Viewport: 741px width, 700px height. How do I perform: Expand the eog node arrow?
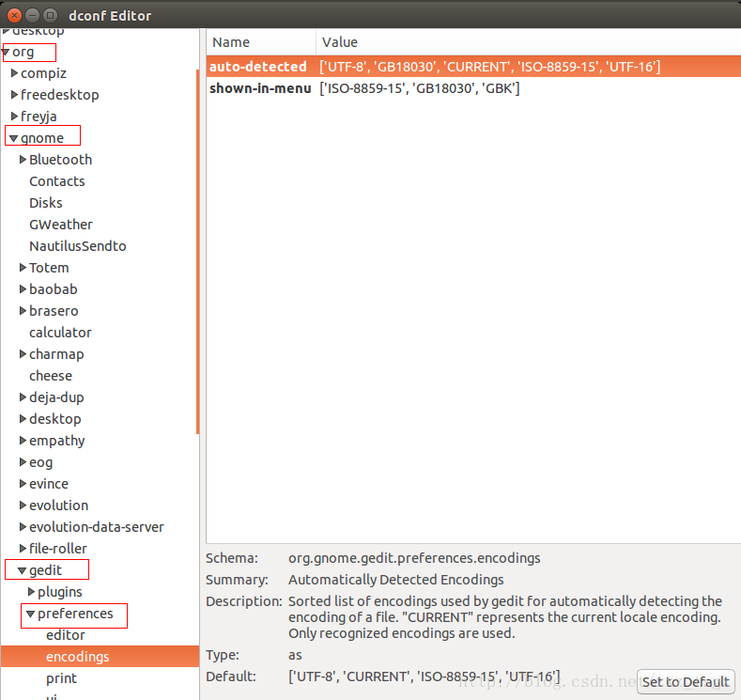(x=23, y=461)
